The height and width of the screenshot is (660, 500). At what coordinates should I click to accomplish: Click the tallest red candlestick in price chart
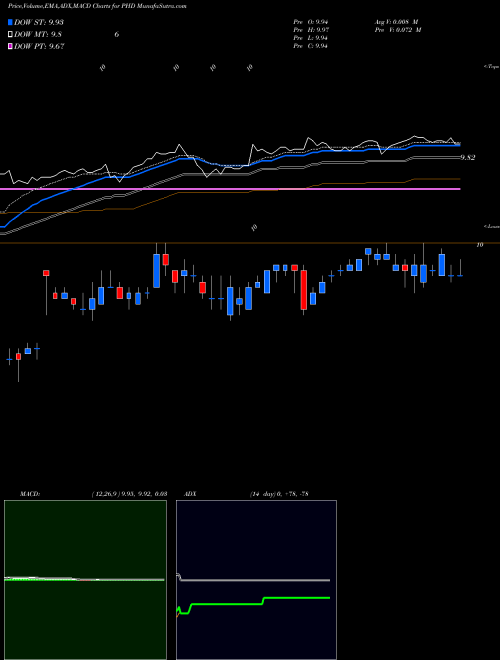click(303, 290)
